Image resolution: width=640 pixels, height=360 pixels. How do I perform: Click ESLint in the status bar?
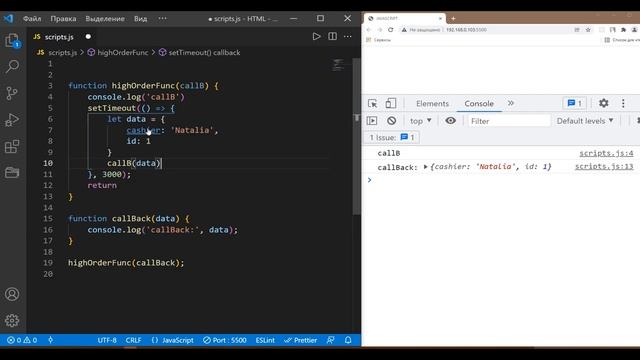(x=265, y=340)
